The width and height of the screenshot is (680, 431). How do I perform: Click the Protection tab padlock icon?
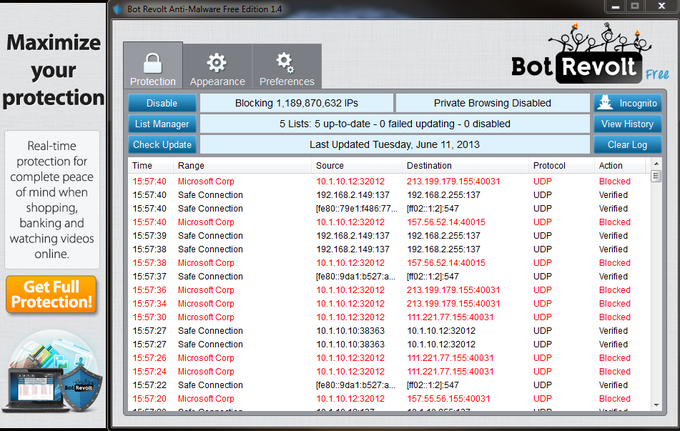[x=153, y=63]
